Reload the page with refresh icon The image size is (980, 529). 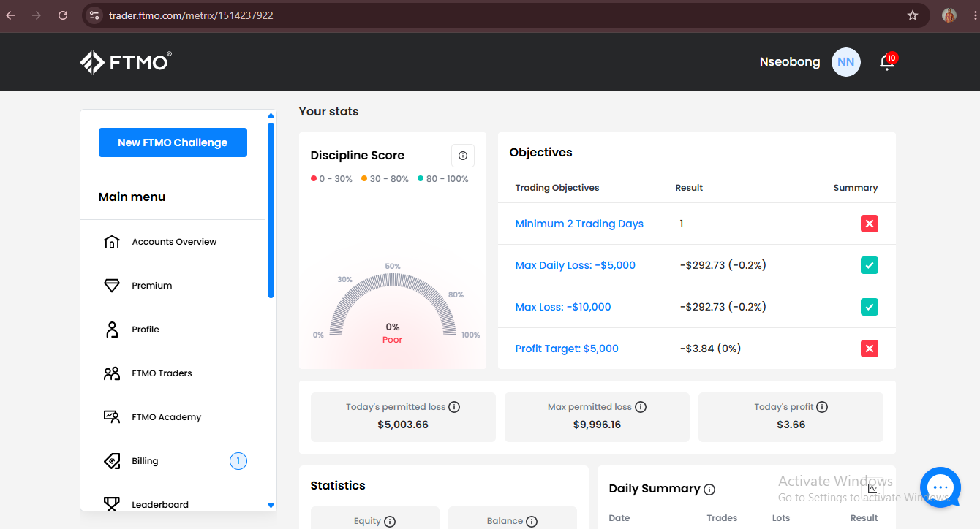click(x=63, y=15)
